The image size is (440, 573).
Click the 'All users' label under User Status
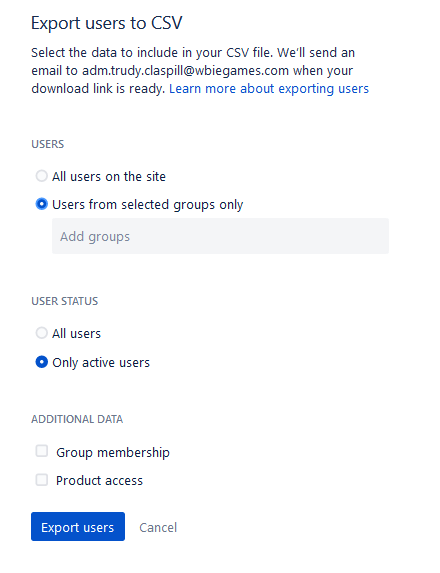[76, 334]
